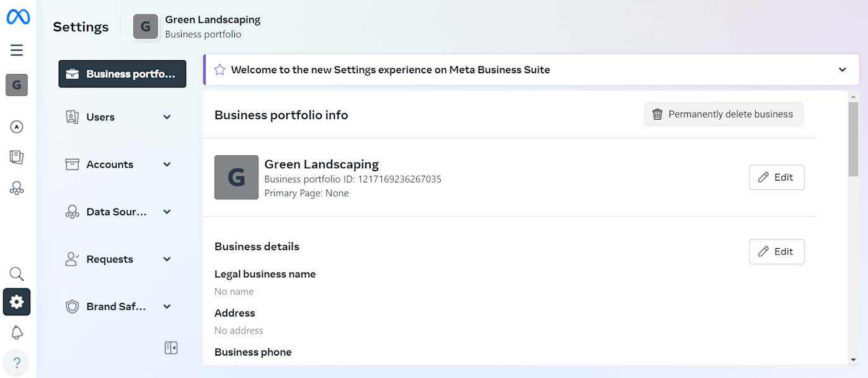Click the 'Address' label

coord(235,313)
